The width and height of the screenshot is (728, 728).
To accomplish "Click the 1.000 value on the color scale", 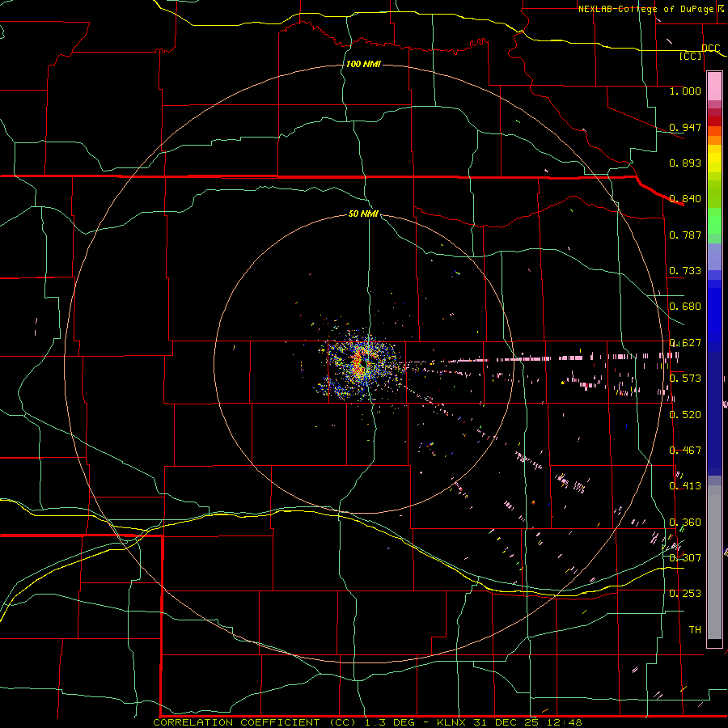I will coord(685,91).
